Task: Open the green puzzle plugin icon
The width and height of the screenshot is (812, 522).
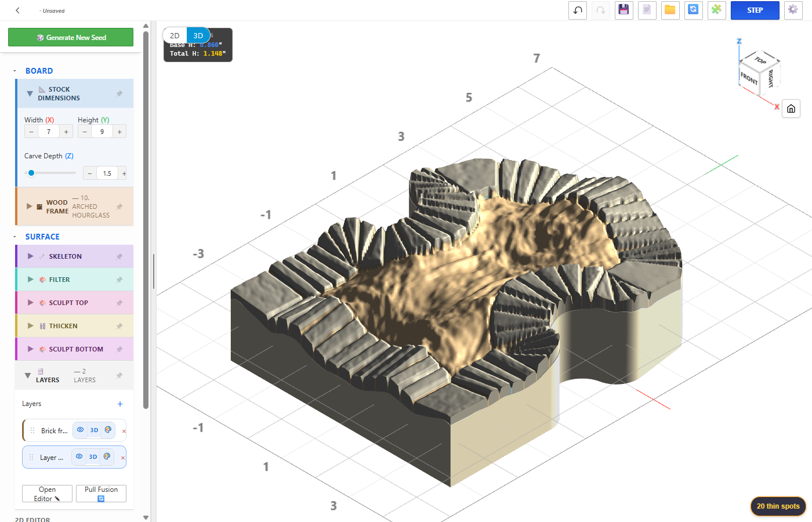Action: (717, 10)
